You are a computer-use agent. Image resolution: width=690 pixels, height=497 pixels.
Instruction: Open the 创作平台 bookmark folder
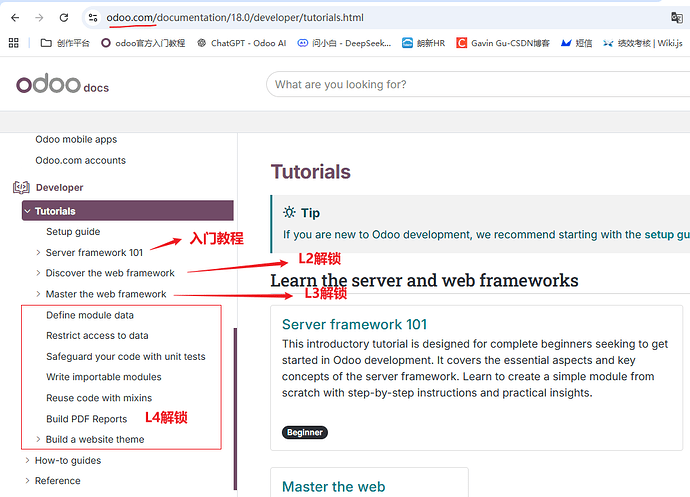[65, 43]
